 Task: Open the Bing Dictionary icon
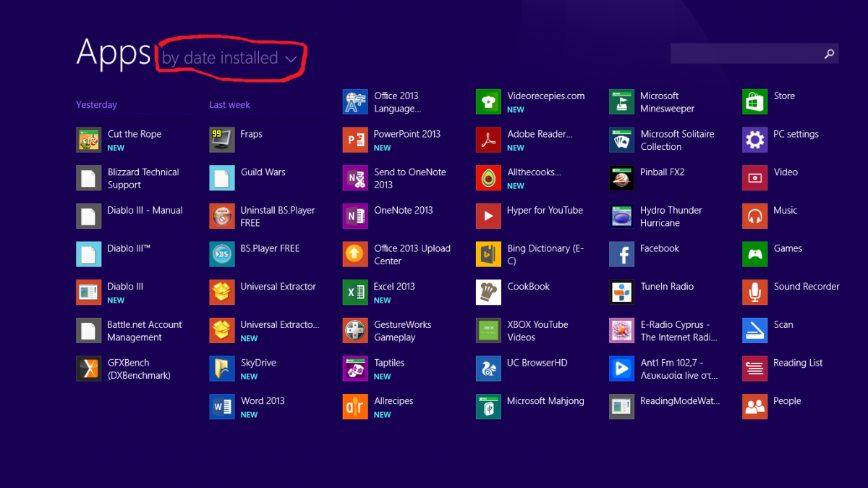click(488, 254)
